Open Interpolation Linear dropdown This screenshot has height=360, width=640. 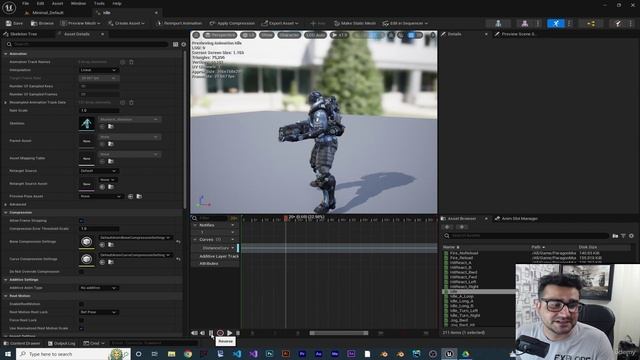(98, 70)
